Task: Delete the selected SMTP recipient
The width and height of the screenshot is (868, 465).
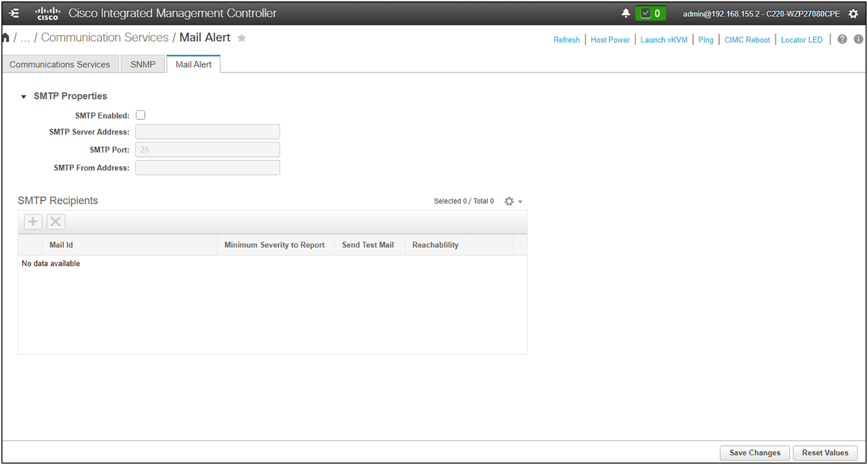Action: coord(56,221)
